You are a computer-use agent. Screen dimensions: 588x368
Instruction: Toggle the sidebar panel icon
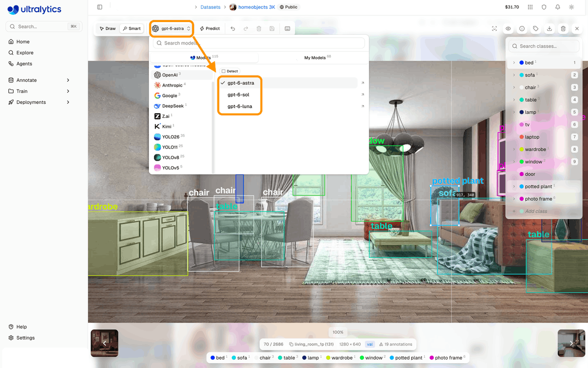(x=100, y=7)
